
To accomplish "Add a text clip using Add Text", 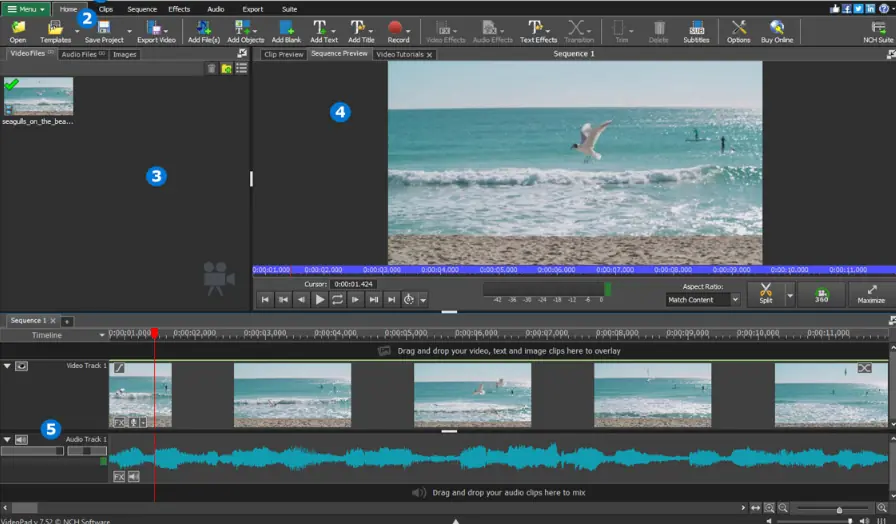I will click(323, 31).
